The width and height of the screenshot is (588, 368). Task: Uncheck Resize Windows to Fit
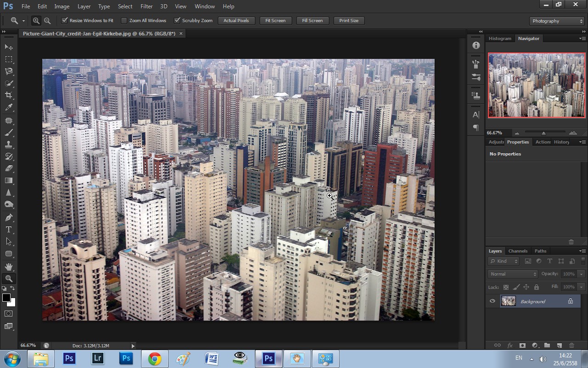pyautogui.click(x=65, y=20)
